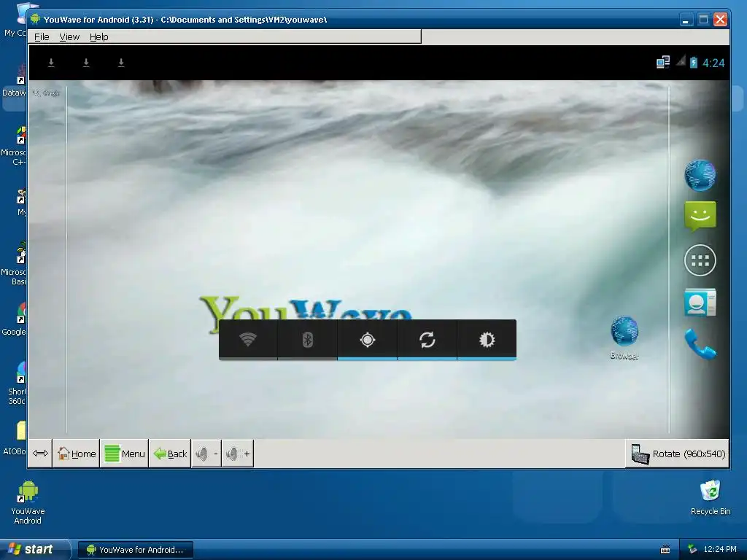
Task: Click the YouWave Android desktop shortcut
Action: pos(28,502)
